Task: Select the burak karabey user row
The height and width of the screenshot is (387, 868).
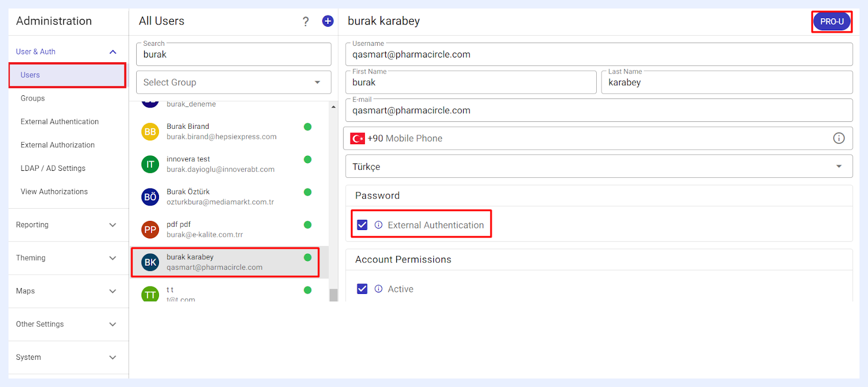Action: coord(230,262)
